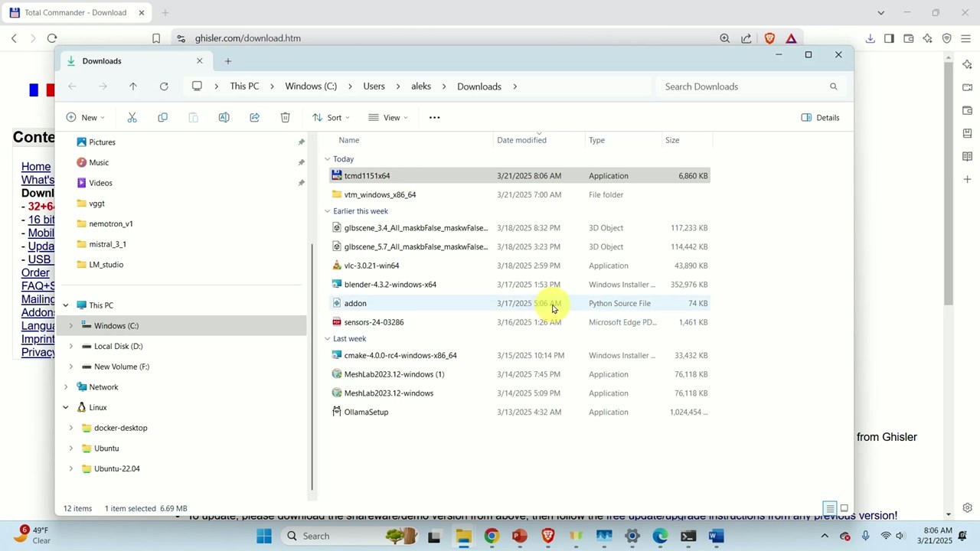
Task: Delete the selected download
Action: click(285, 117)
